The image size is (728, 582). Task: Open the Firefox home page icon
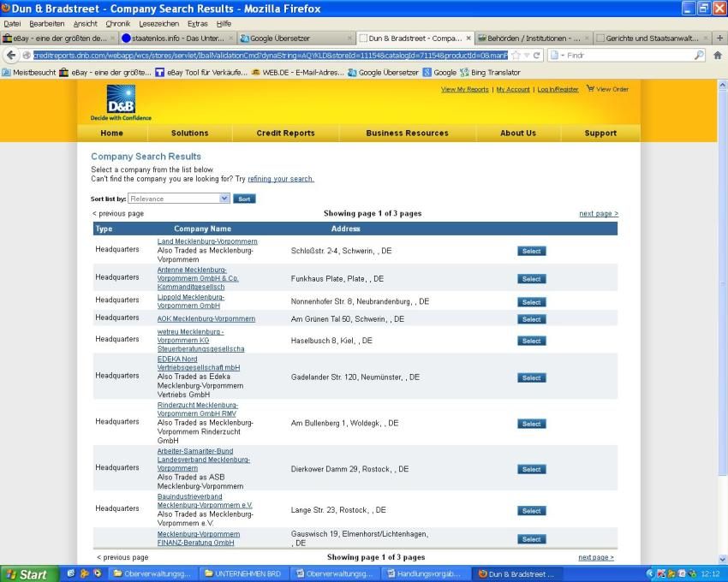[718, 56]
